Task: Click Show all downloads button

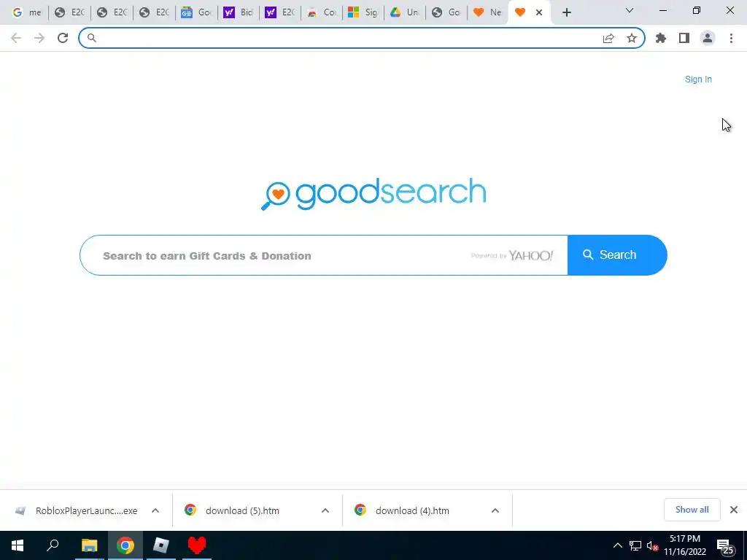Action: 692,510
